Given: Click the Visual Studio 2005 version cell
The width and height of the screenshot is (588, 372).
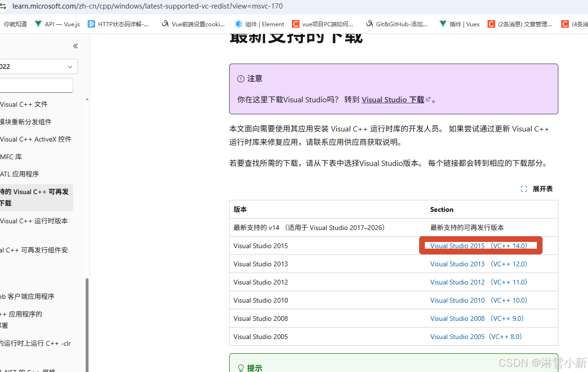Looking at the screenshot, I should click(328, 337).
